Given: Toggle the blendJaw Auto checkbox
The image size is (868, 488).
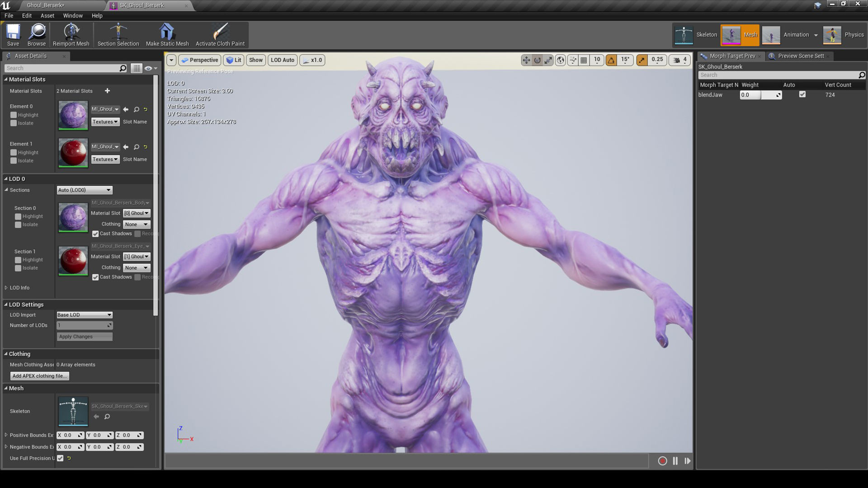Looking at the screenshot, I should coord(802,94).
